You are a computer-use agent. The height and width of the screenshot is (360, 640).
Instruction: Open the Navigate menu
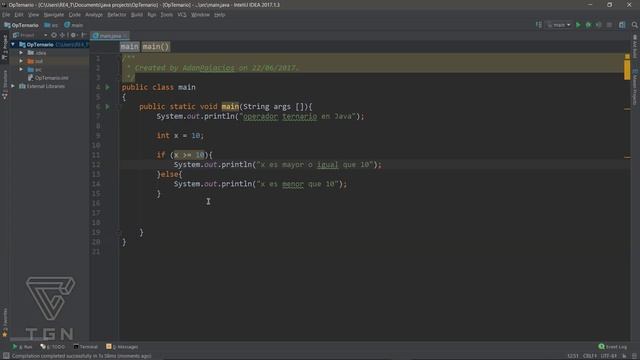click(x=54, y=15)
